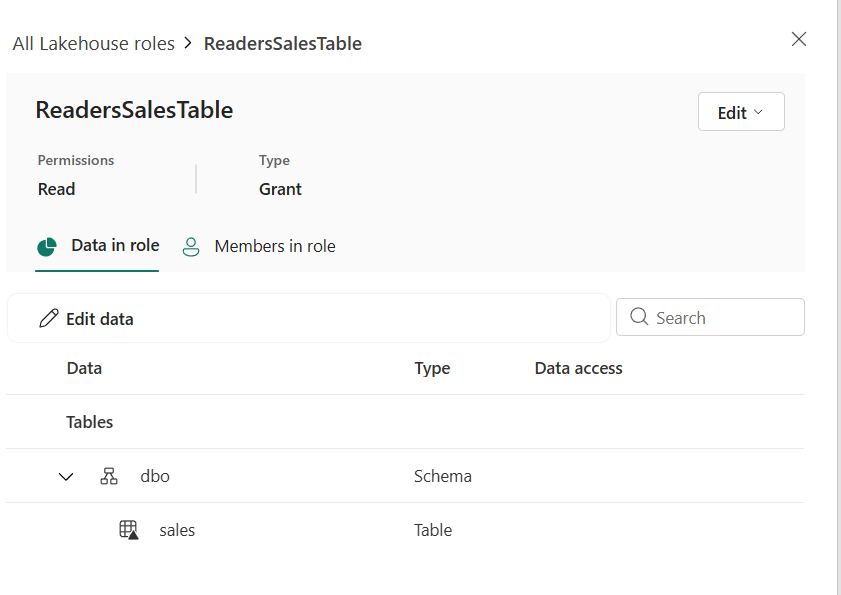Close the ReadersSalesTable role panel
841x595 pixels.
799,39
